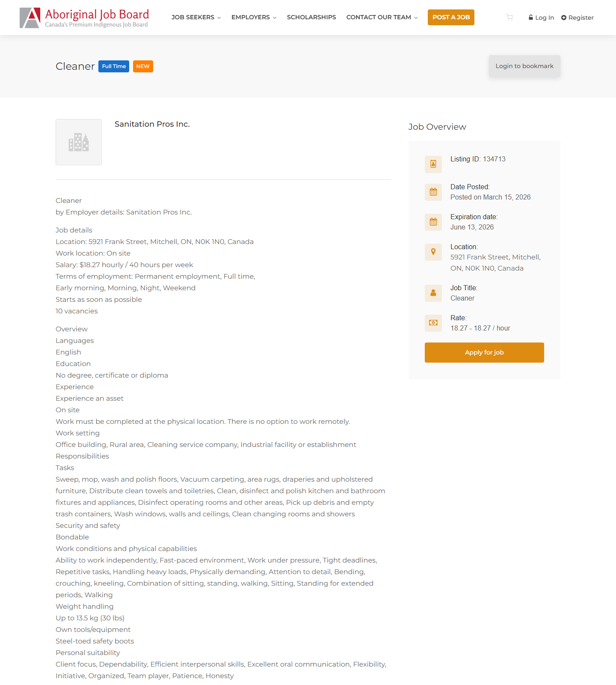The height and width of the screenshot is (685, 616).
Task: Click the Listing ID badge icon
Action: (433, 164)
